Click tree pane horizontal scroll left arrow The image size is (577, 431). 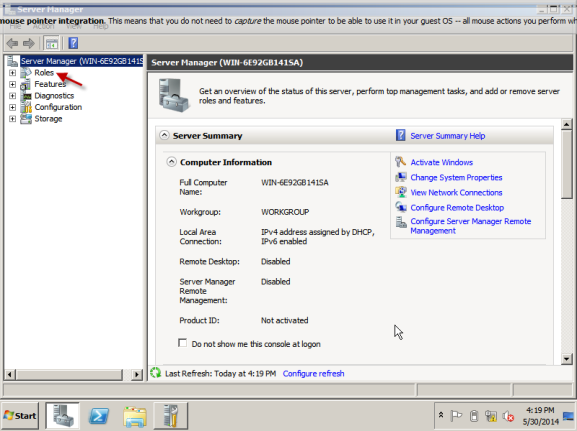tap(9, 375)
